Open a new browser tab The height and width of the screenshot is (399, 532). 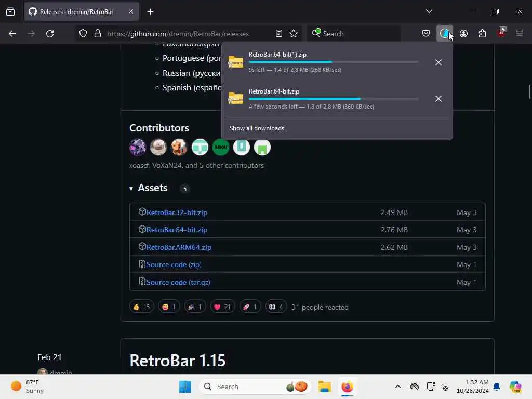(x=150, y=12)
